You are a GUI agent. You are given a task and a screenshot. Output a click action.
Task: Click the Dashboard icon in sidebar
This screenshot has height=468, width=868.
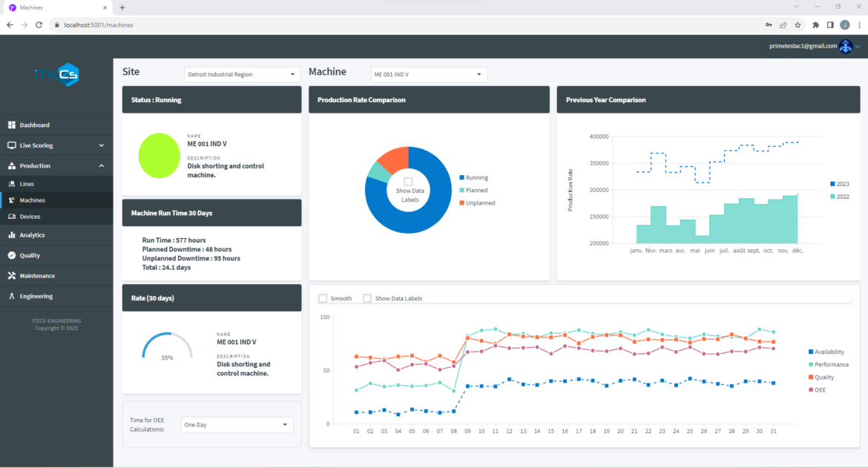(x=12, y=125)
